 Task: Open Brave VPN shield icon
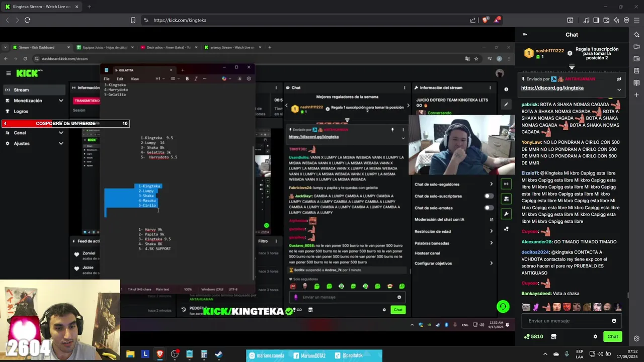(x=626, y=20)
